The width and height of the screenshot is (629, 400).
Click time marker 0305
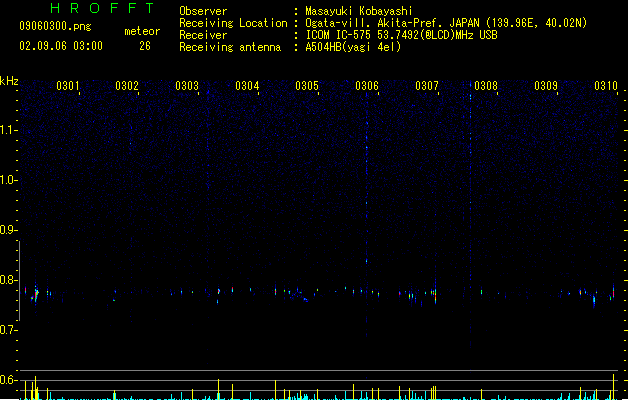point(307,86)
